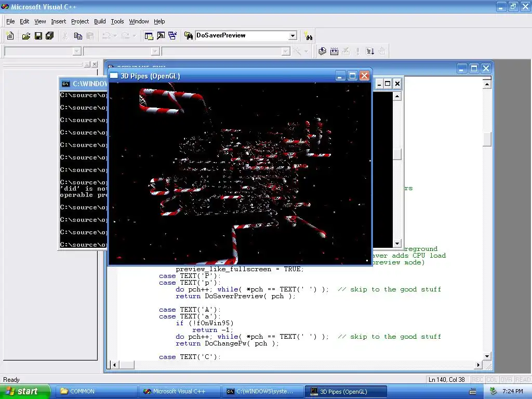Click the Go debug icon

370,51
